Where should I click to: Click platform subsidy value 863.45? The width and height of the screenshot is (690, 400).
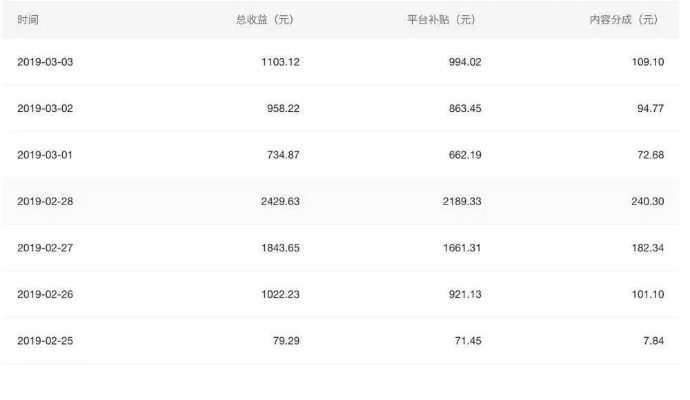point(465,109)
